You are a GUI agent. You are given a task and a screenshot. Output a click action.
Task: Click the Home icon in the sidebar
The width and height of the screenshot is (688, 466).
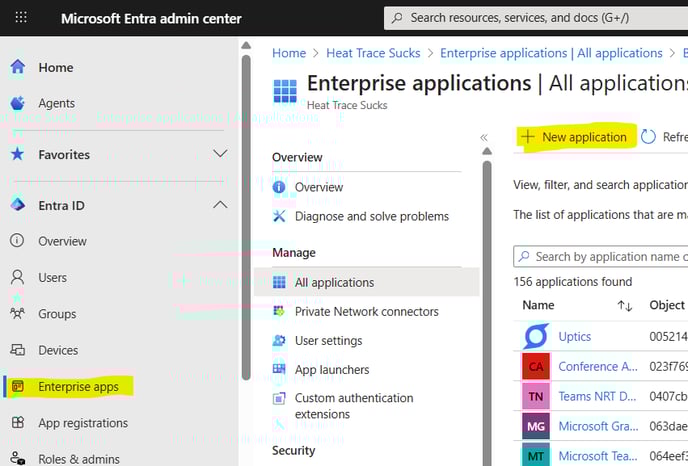[17, 67]
